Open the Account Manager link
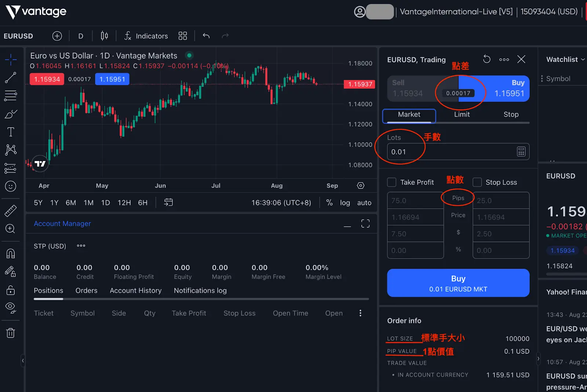587x392 pixels. [62, 224]
